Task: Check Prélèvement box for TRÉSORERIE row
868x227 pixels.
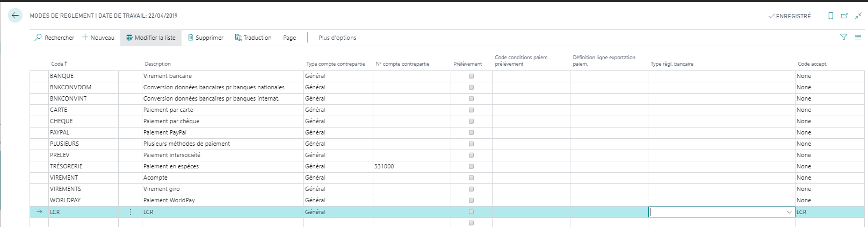Action: coord(471,166)
